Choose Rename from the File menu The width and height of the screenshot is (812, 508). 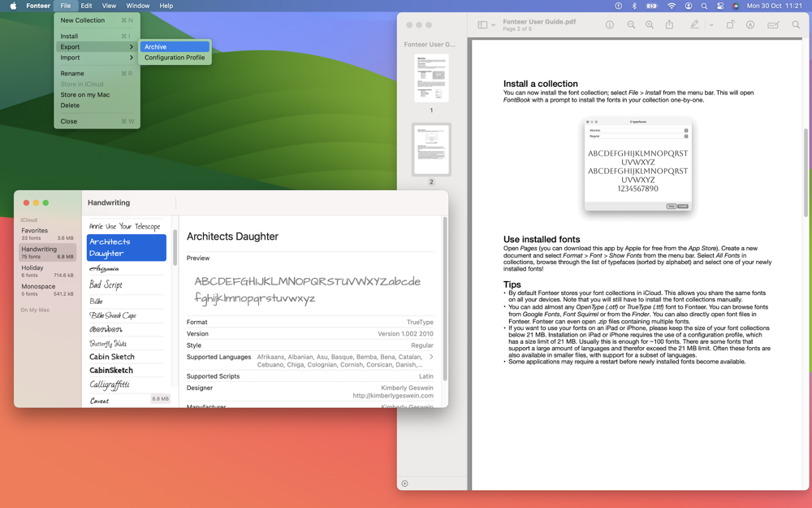pyautogui.click(x=97, y=74)
